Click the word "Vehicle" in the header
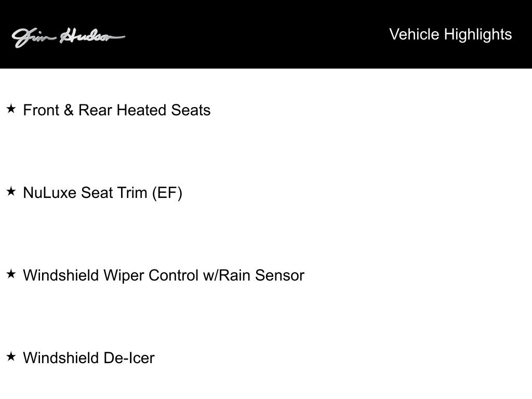The image size is (532, 399). (x=414, y=34)
